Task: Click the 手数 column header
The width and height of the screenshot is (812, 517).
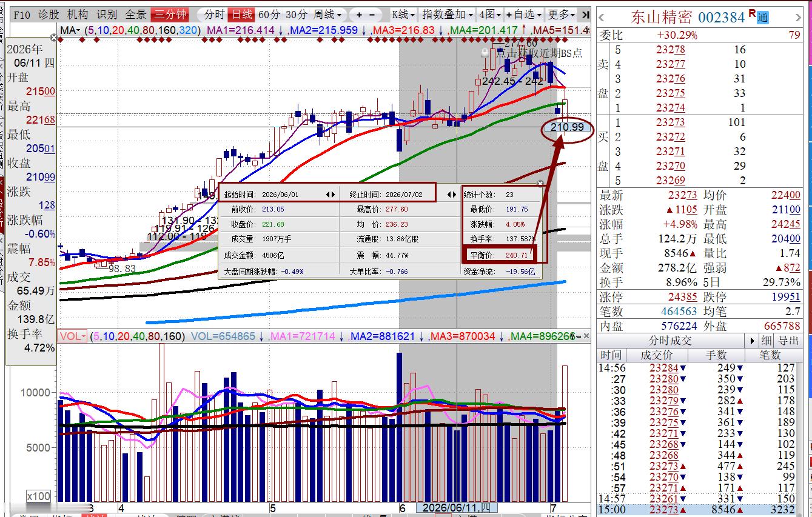Action: tap(716, 355)
